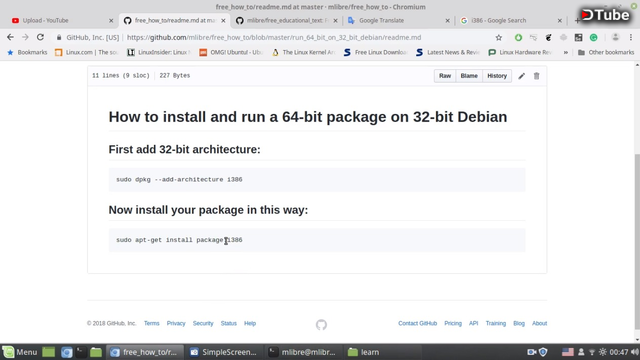The image size is (640, 360).
Task: Click the green show-desktop icon beside Menu
Action: pos(48,352)
